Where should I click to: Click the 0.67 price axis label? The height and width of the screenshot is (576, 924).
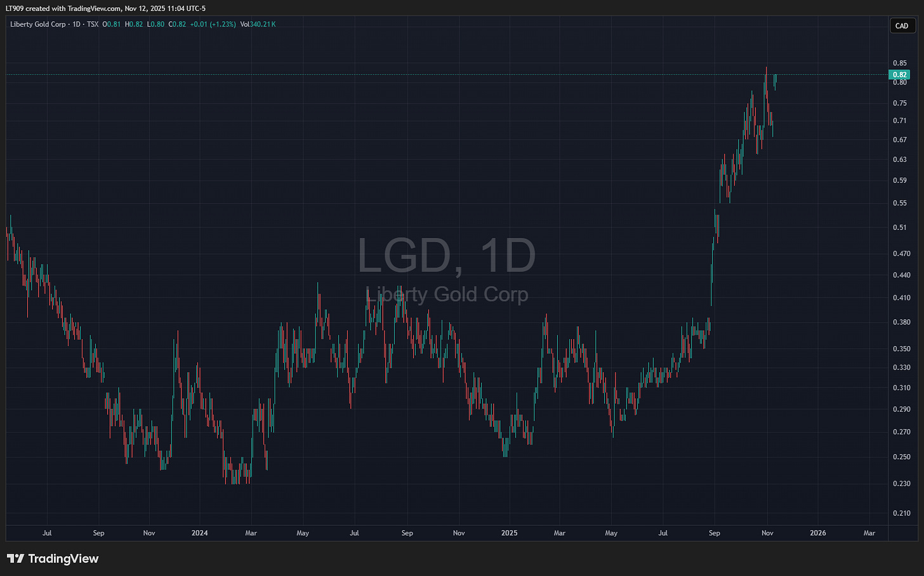coord(900,140)
